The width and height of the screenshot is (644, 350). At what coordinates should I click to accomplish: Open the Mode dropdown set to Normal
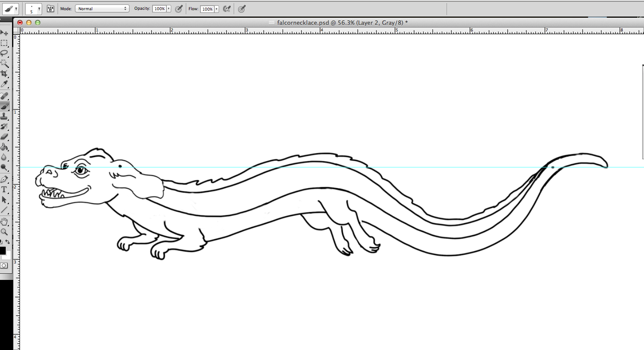(x=102, y=8)
